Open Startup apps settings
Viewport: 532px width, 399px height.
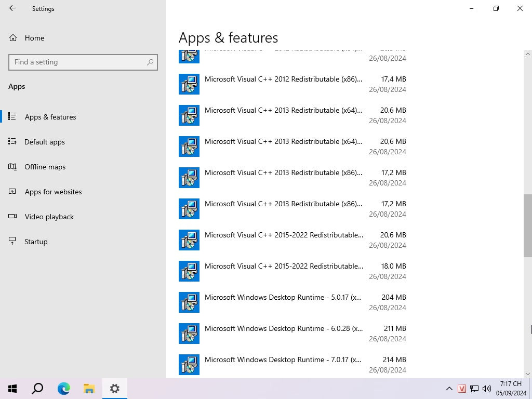36,242
